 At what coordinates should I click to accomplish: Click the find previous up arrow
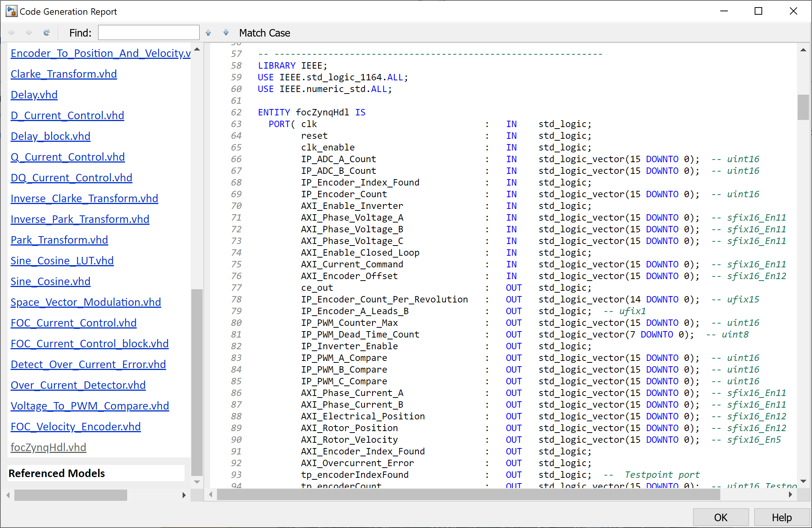[x=208, y=33]
